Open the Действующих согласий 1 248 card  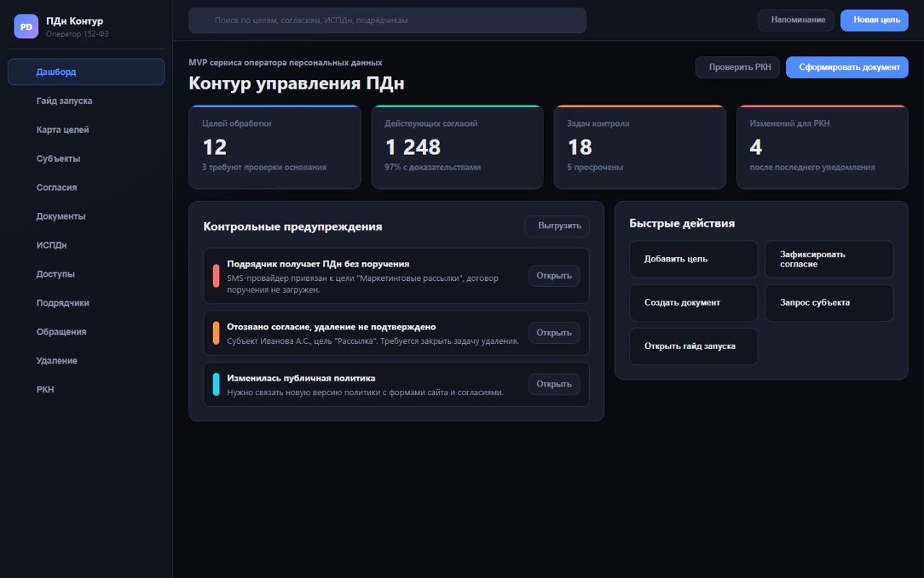457,147
